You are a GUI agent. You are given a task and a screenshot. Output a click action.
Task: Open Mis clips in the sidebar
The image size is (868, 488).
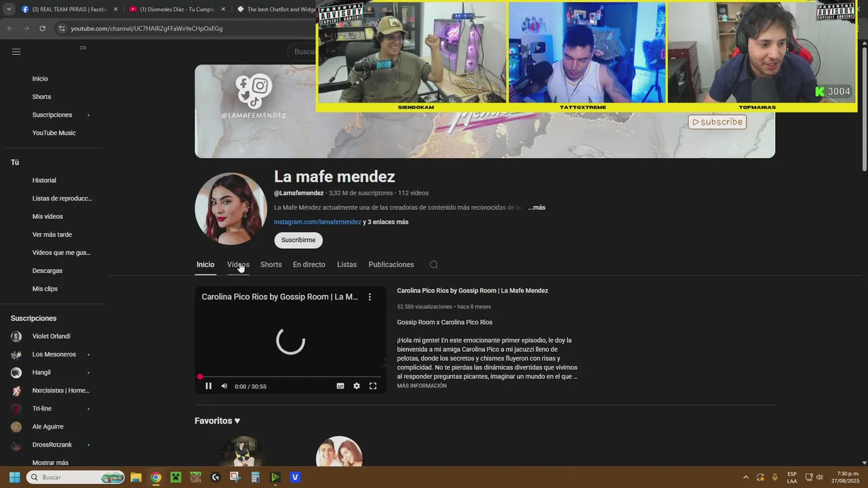point(45,289)
